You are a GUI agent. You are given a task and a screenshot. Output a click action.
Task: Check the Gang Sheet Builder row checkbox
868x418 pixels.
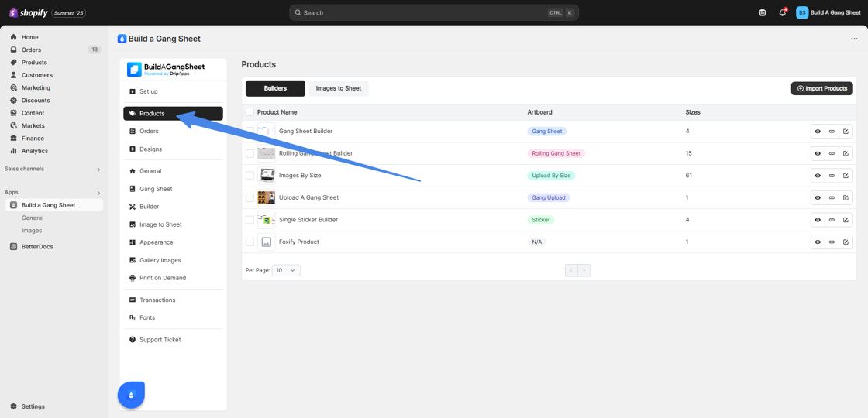tap(250, 131)
